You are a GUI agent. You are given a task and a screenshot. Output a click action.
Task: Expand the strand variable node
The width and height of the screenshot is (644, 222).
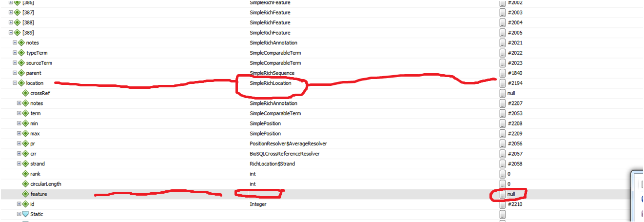(x=19, y=164)
